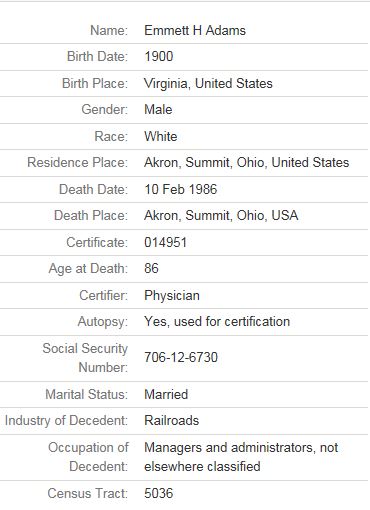Click the name Emmett H Adams

pos(195,30)
